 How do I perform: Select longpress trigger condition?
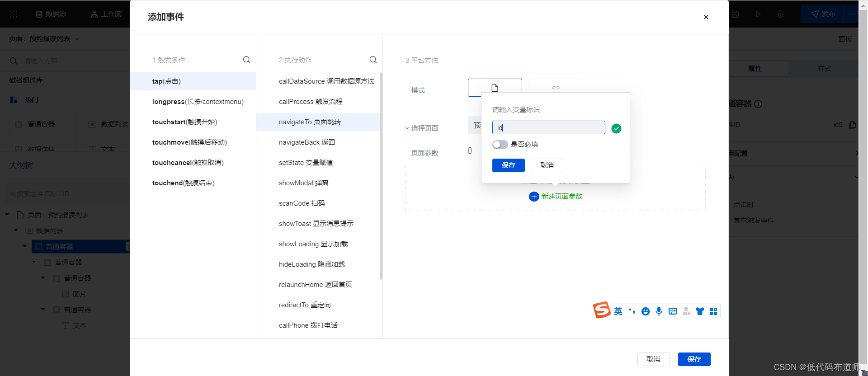click(193, 102)
